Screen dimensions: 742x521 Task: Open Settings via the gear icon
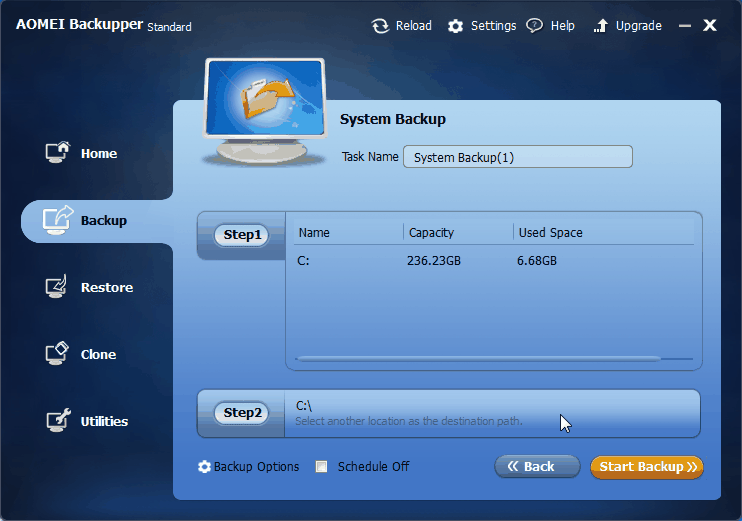(455, 26)
